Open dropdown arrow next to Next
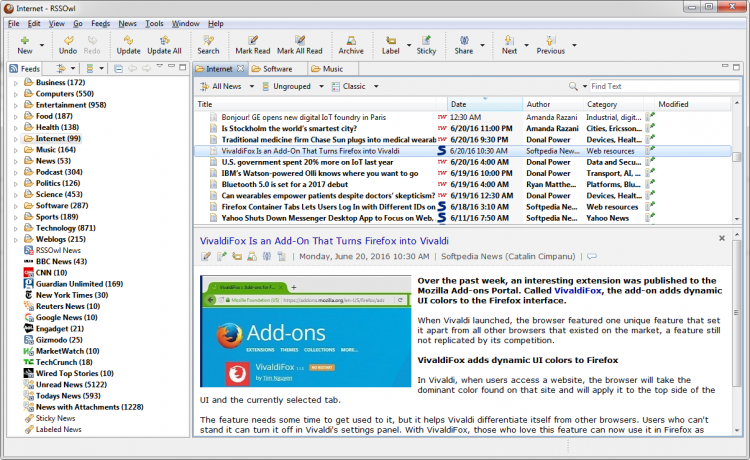The image size is (750, 460). click(x=526, y=45)
